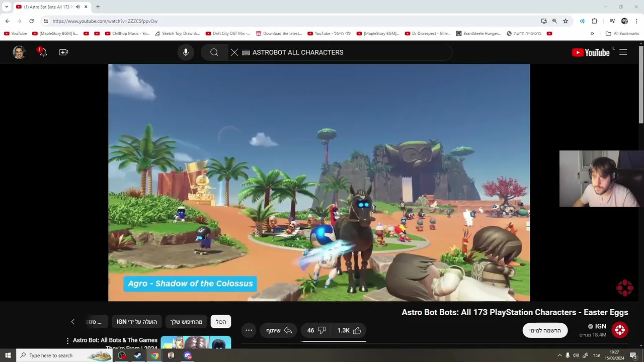644x362 pixels.
Task: Open the Windows Start menu
Action: (x=8, y=355)
